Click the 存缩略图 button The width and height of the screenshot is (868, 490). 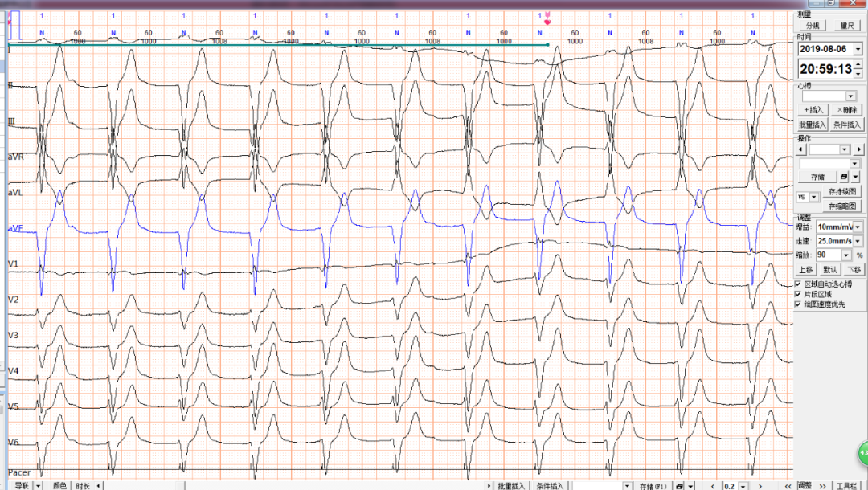click(x=842, y=206)
